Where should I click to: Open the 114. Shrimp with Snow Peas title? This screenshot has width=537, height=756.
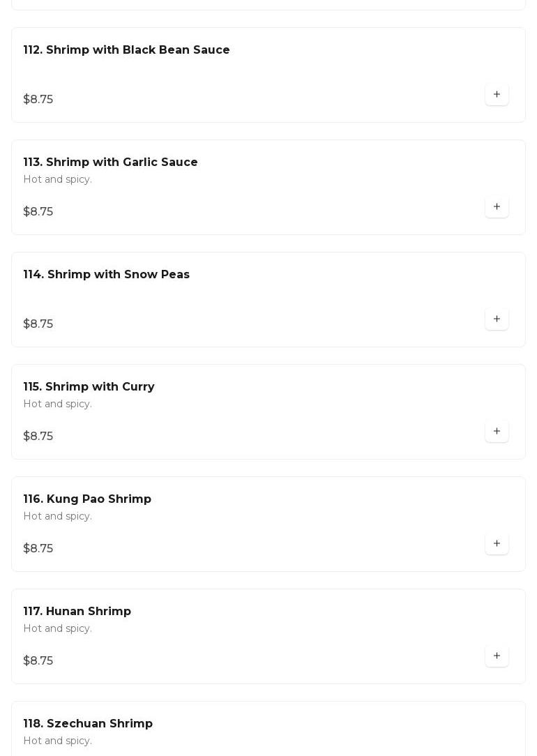click(106, 275)
